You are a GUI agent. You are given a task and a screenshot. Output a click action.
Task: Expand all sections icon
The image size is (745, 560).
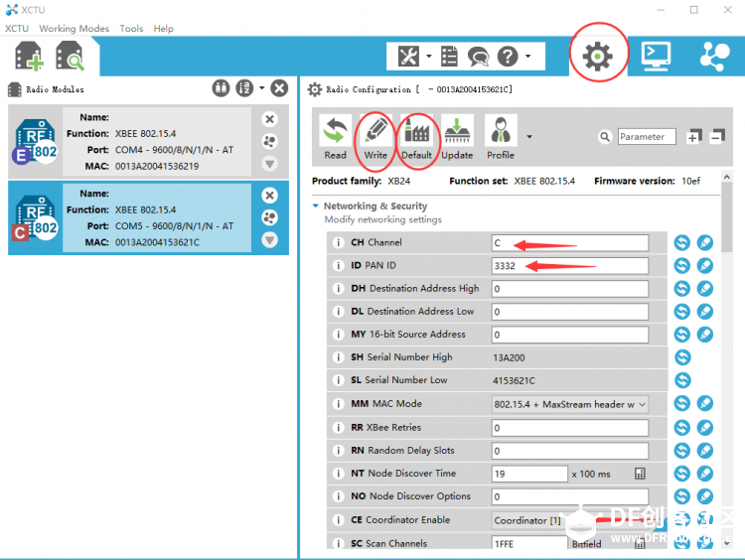pyautogui.click(x=694, y=137)
